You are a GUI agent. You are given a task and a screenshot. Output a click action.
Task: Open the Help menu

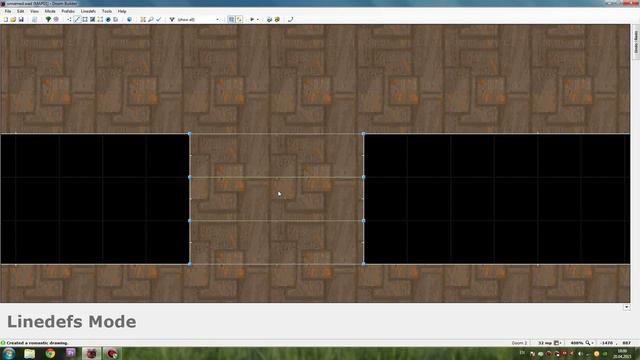pyautogui.click(x=122, y=11)
